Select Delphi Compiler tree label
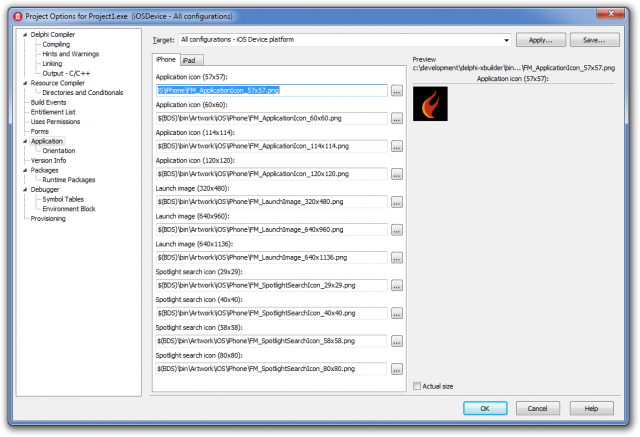Viewport: 640px width, 437px height. [53, 35]
